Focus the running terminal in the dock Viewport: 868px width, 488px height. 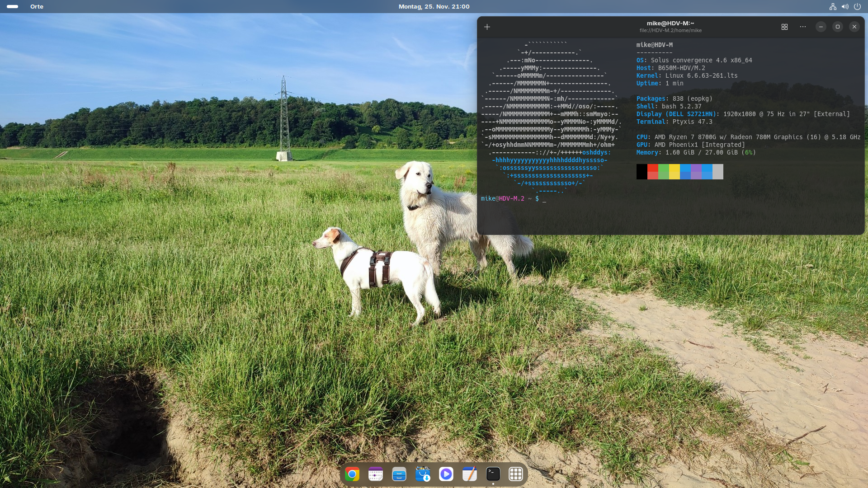coord(493,474)
